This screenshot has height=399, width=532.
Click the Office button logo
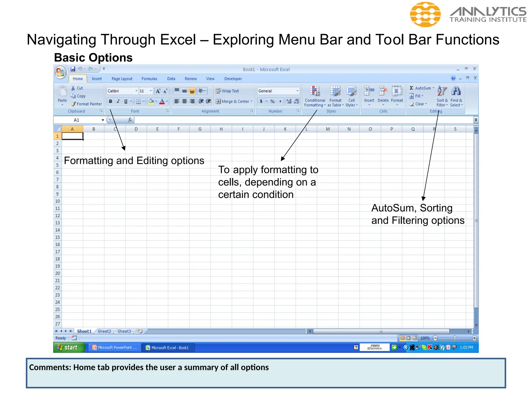(60, 72)
